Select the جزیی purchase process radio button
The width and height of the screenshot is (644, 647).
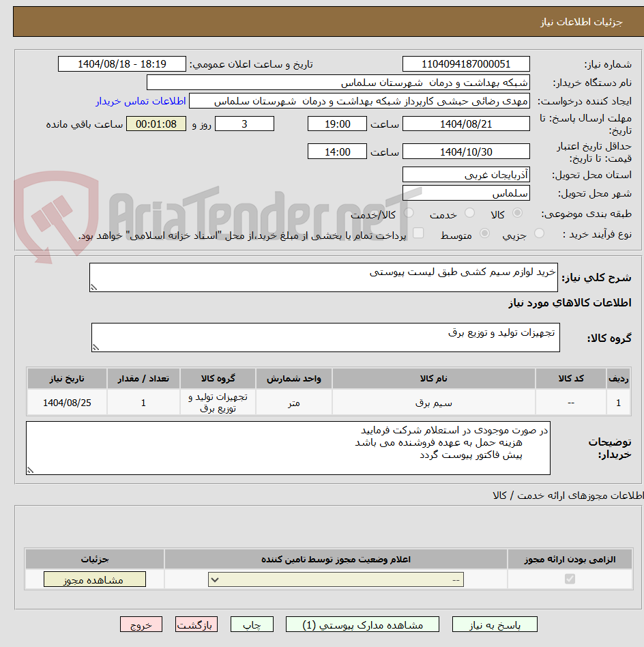[x=538, y=233]
